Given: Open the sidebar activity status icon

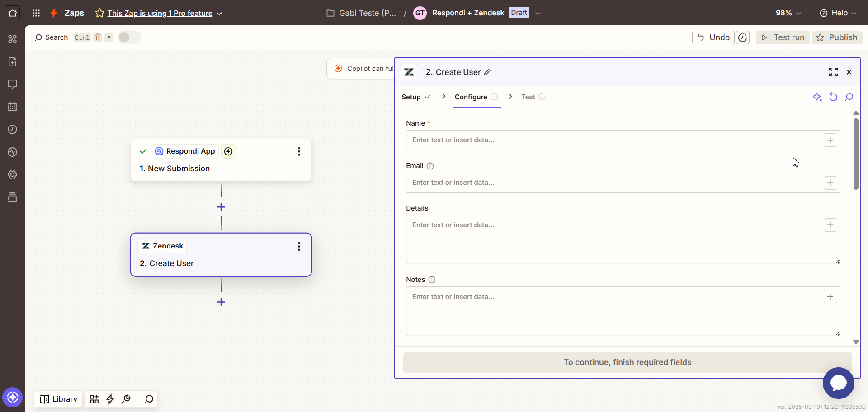Looking at the screenshot, I should pyautogui.click(x=13, y=152).
